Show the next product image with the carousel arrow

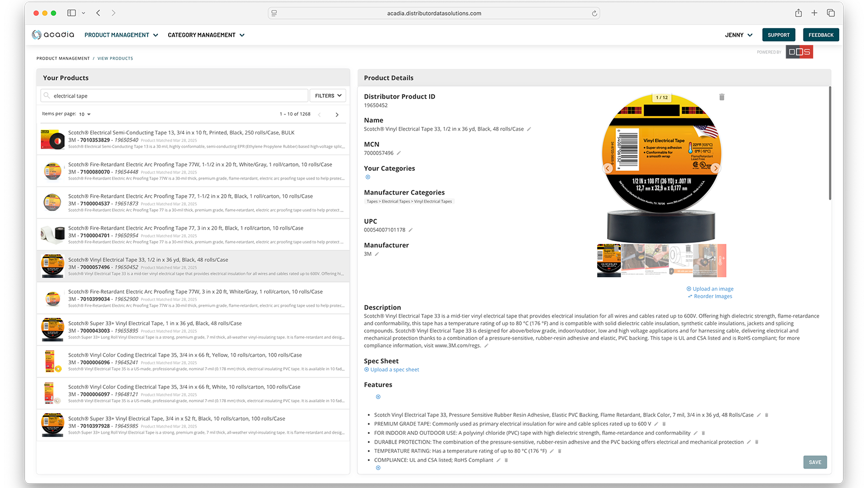(716, 168)
